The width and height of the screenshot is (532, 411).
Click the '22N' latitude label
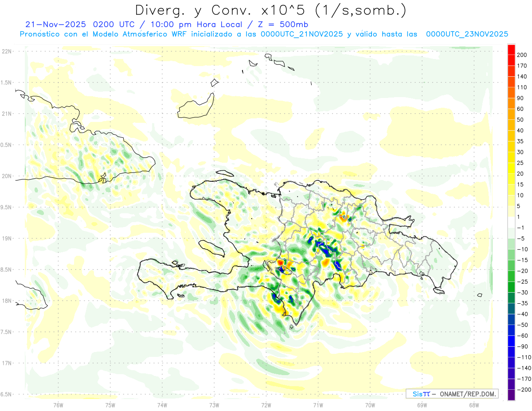6,51
